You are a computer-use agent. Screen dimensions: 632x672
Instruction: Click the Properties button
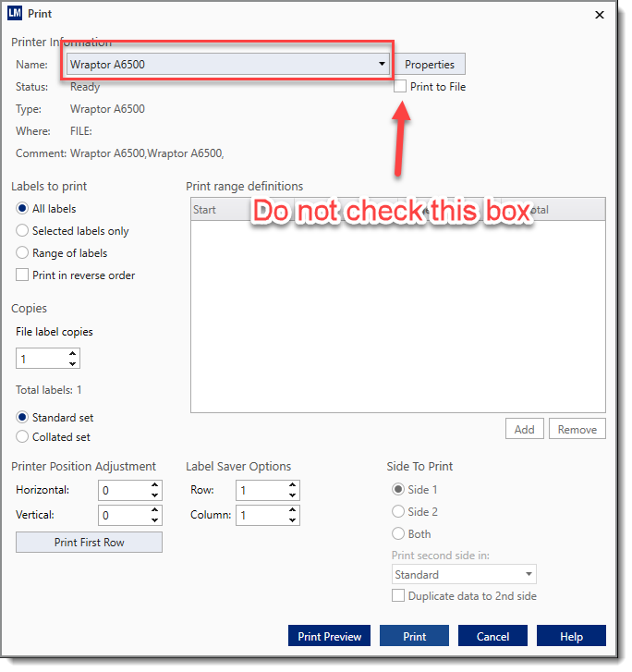(x=430, y=64)
